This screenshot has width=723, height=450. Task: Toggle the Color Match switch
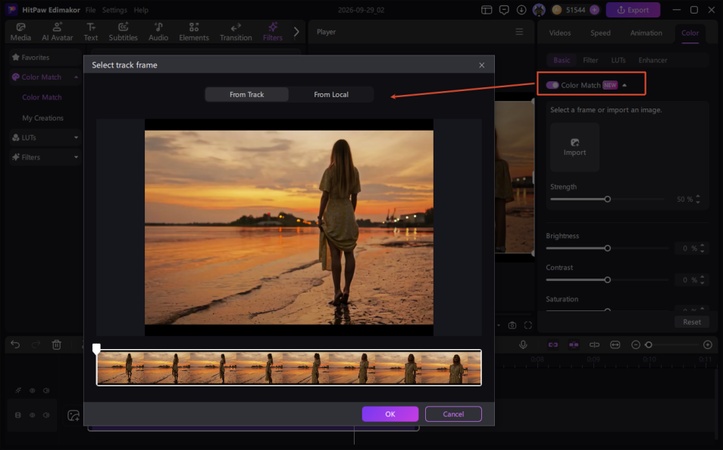click(552, 85)
